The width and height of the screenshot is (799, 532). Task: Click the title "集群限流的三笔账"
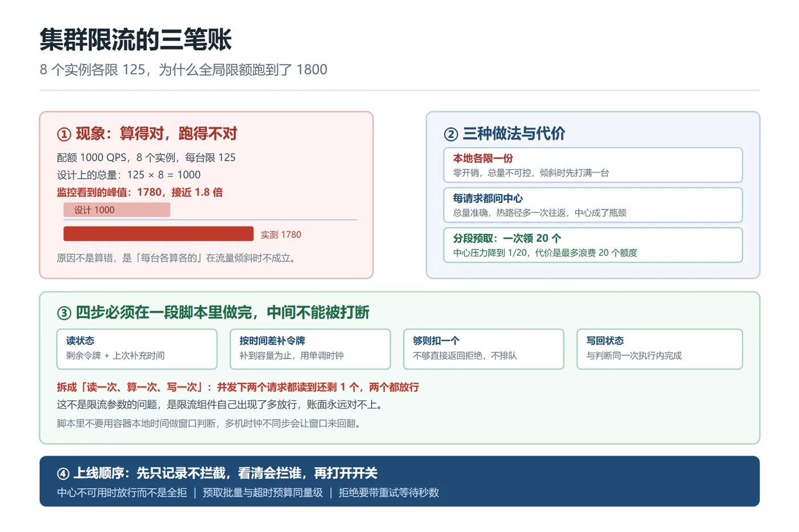[x=135, y=40]
